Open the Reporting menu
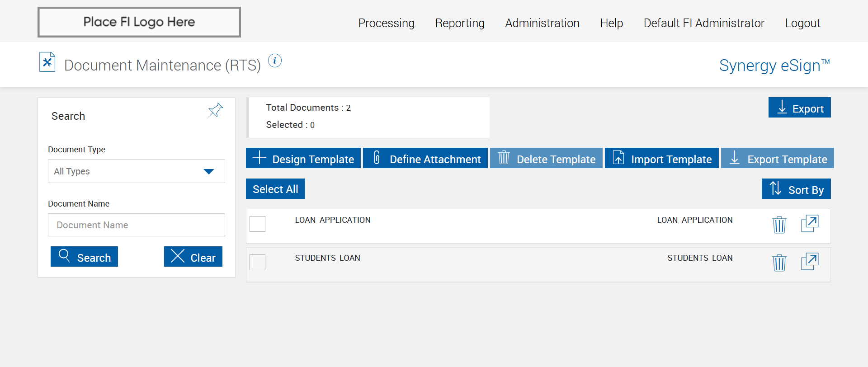 (460, 23)
